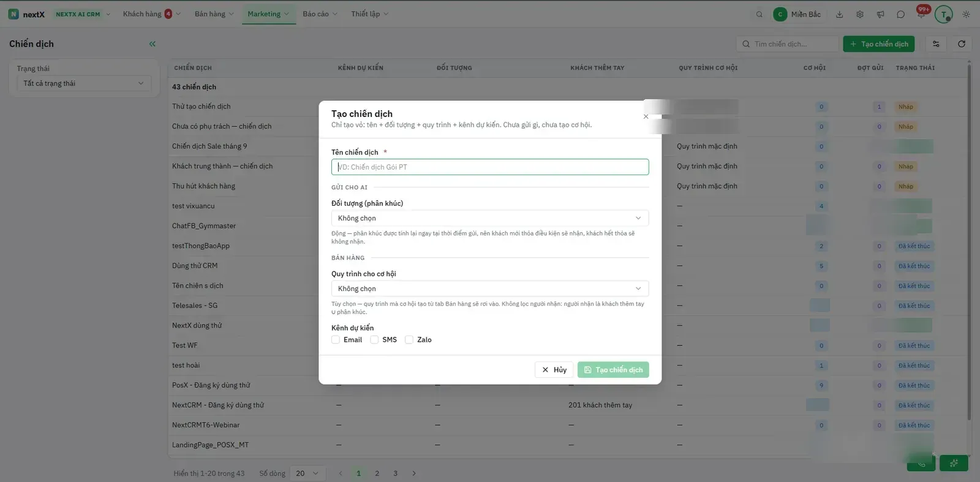This screenshot has height=482, width=980.
Task: Collapse the Chiến dịch sidebar panel
Action: point(153,44)
